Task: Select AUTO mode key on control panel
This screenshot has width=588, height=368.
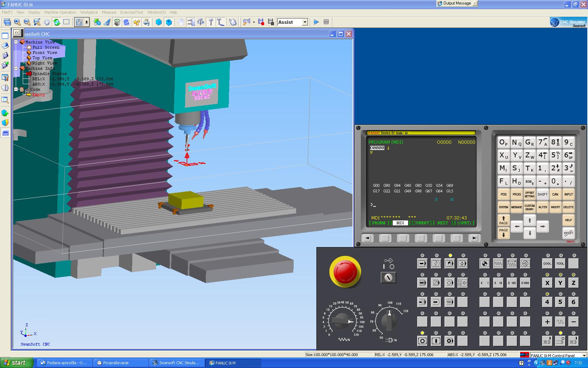Action: click(x=422, y=263)
